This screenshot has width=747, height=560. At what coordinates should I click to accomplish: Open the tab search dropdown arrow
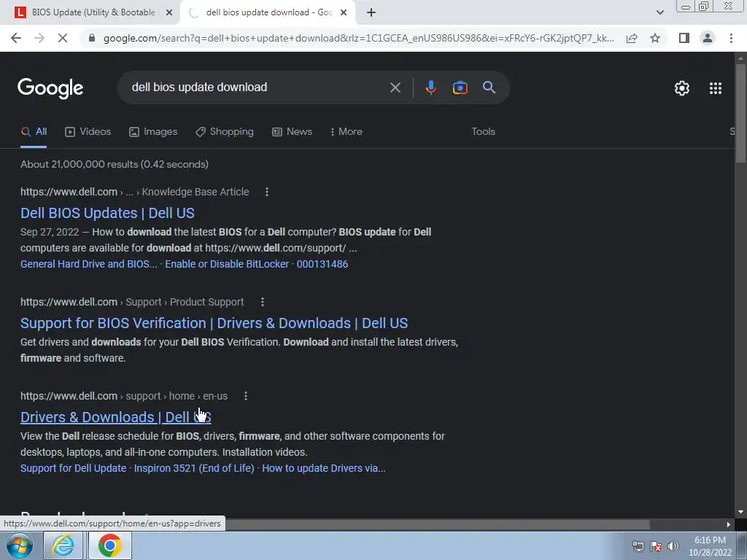pyautogui.click(x=659, y=12)
